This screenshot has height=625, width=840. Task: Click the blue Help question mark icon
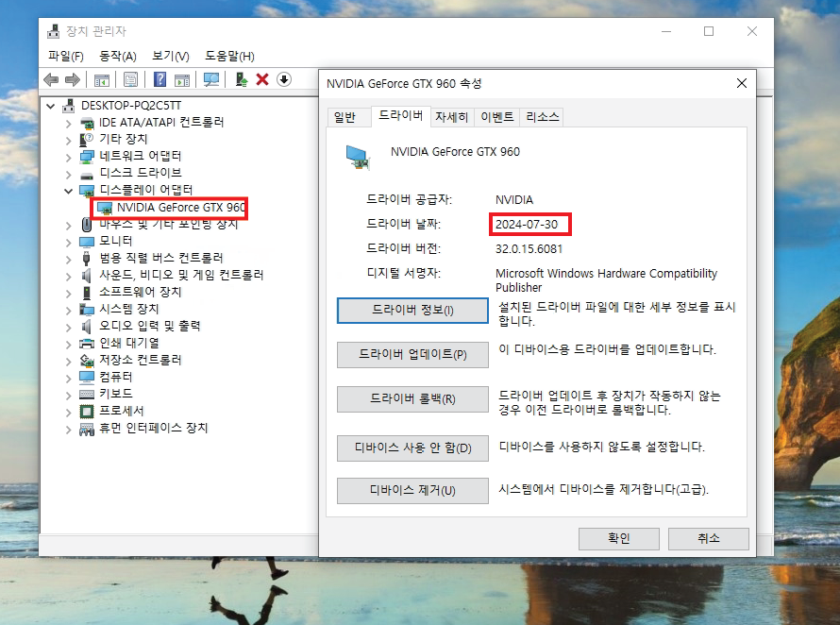coord(160,79)
